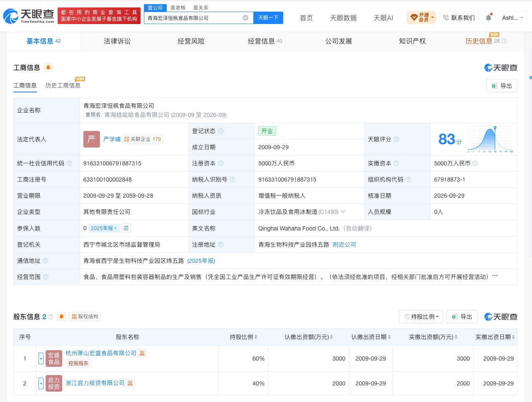
Task: Click the 关联企业 179 tag
Action: [x=143, y=139]
